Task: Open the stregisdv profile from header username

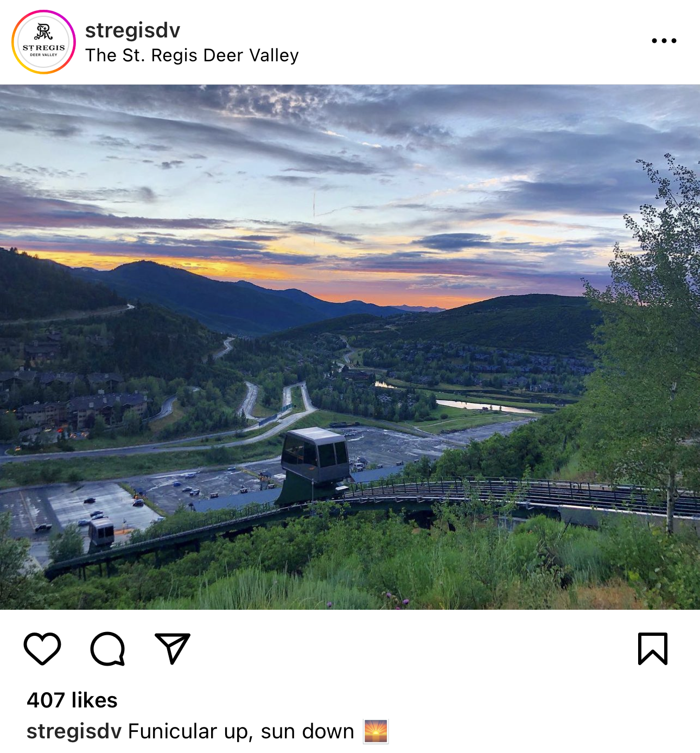Action: 132,30
